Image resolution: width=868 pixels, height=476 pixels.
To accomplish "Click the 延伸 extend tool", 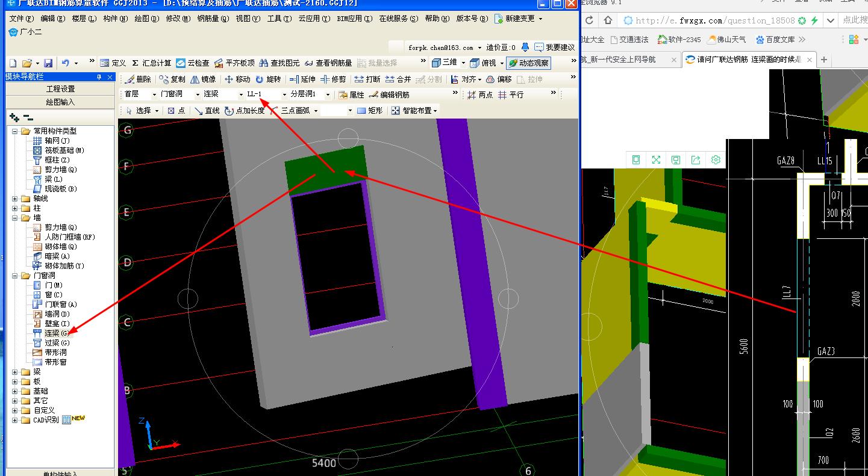I will pos(302,79).
